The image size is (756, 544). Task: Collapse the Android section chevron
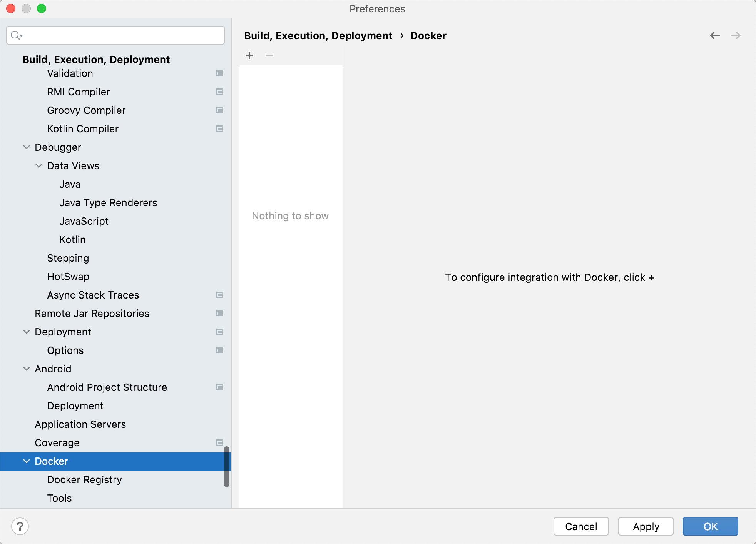(27, 369)
